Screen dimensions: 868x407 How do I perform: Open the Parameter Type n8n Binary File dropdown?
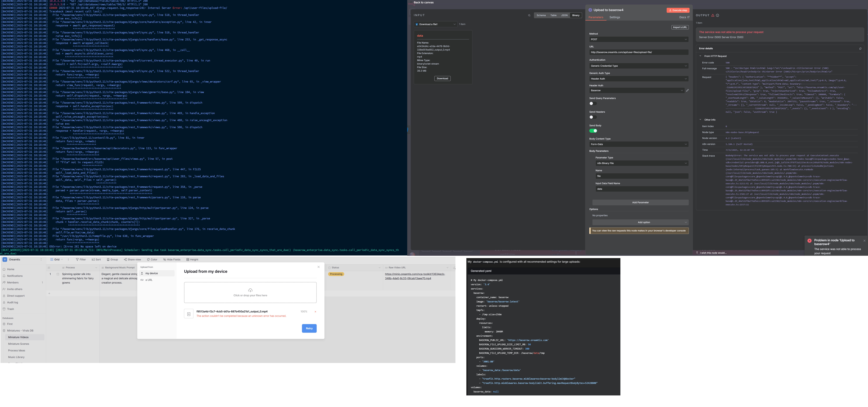(642, 163)
